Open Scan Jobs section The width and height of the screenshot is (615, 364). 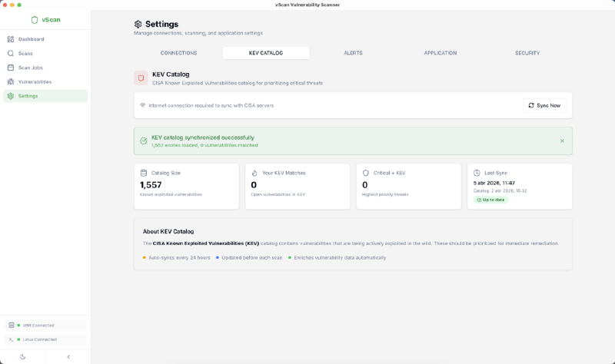coord(45,68)
